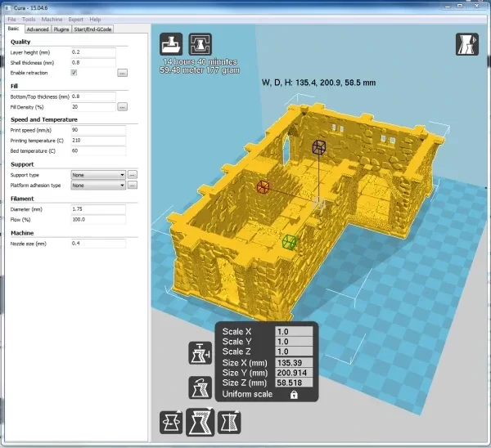Toggle the Enable retraction checkbox
491x448 pixels.
pos(74,73)
